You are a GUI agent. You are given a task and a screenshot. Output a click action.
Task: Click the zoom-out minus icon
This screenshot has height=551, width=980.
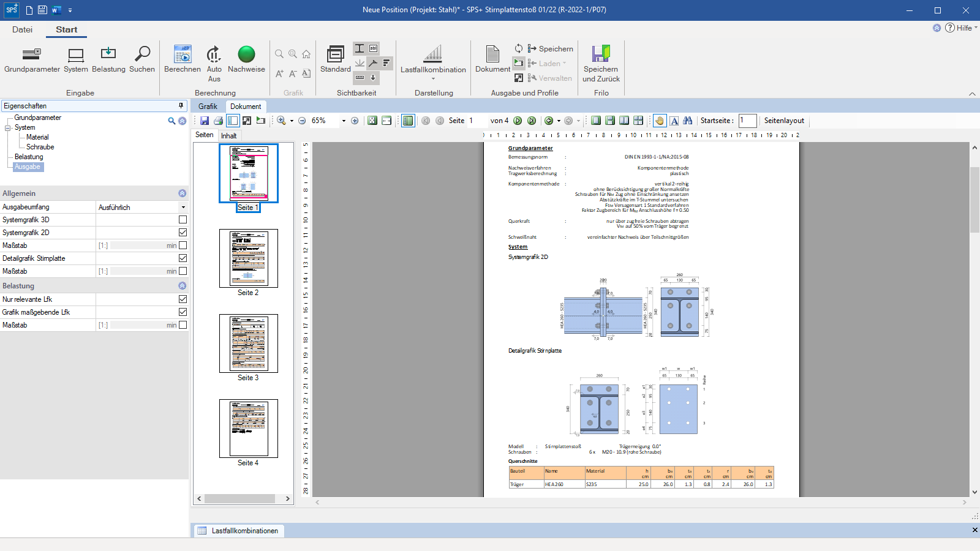(x=302, y=121)
